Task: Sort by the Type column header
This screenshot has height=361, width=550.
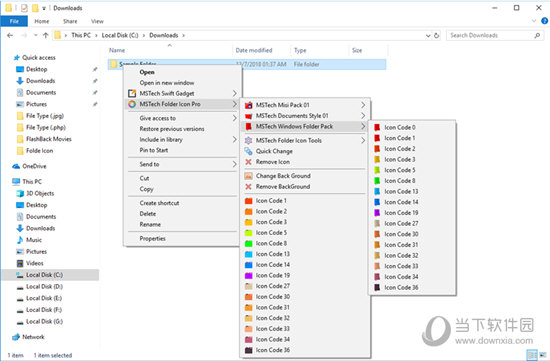Action: 300,51
